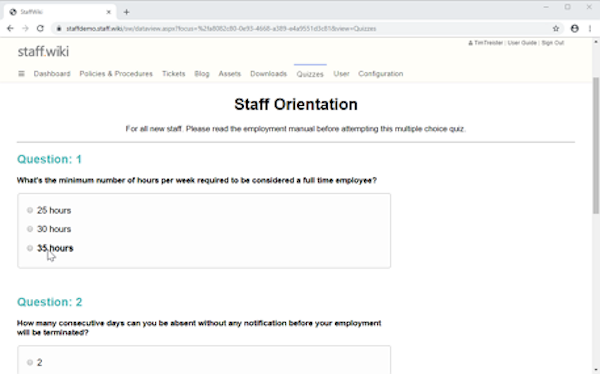Bookmark this page with the star icon
This screenshot has height=374, width=600.
click(556, 28)
